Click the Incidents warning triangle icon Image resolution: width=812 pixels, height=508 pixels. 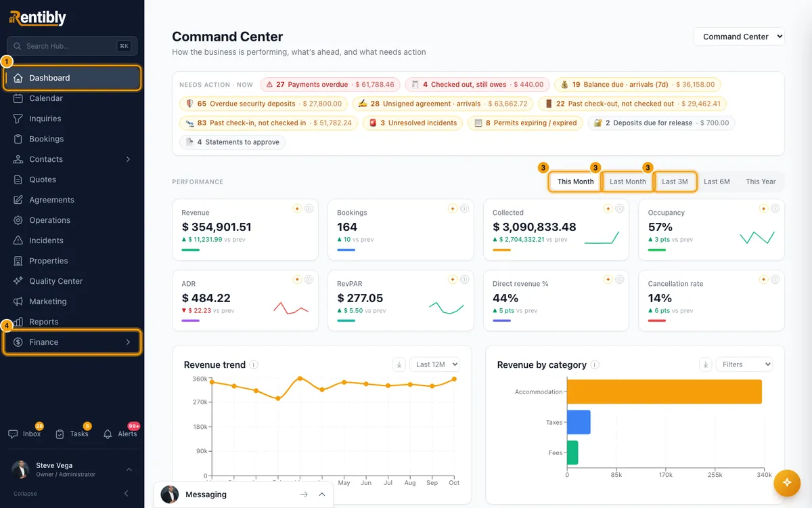tap(18, 240)
